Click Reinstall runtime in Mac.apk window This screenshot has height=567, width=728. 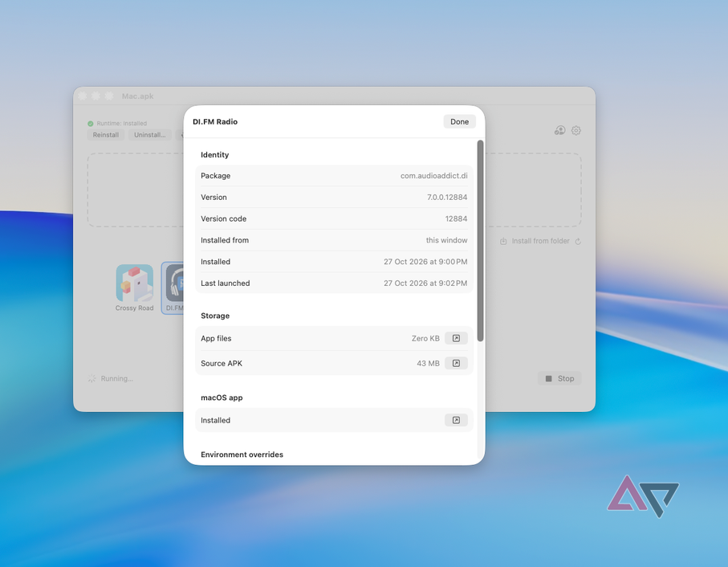[105, 135]
